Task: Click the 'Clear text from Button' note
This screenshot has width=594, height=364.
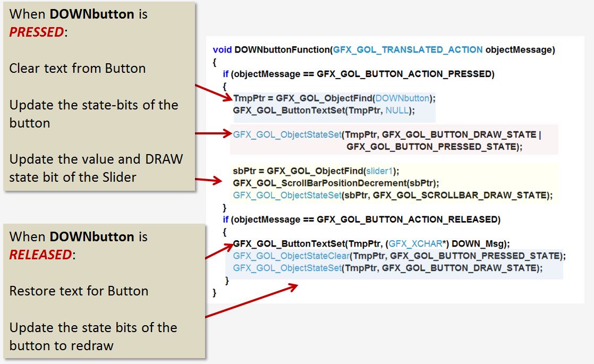Action: 78,68
